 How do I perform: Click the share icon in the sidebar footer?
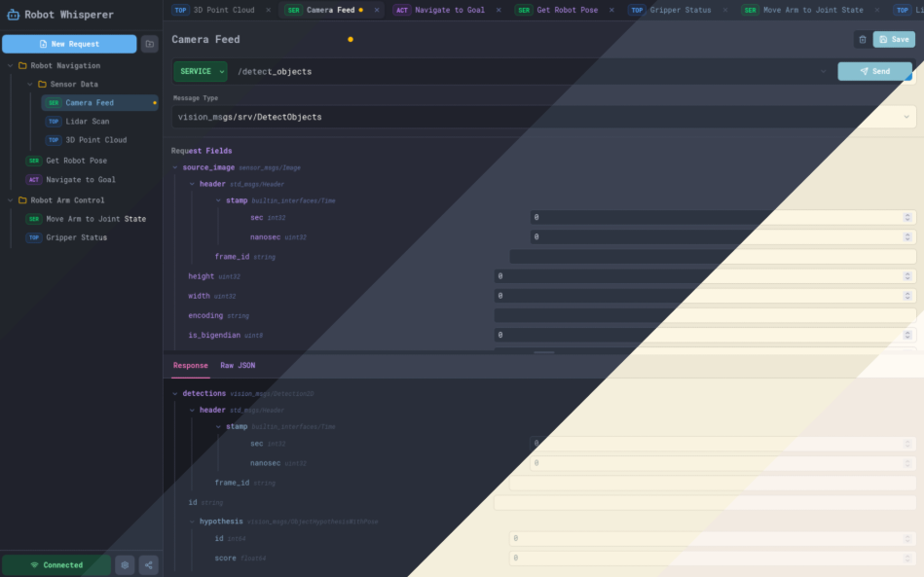point(148,564)
